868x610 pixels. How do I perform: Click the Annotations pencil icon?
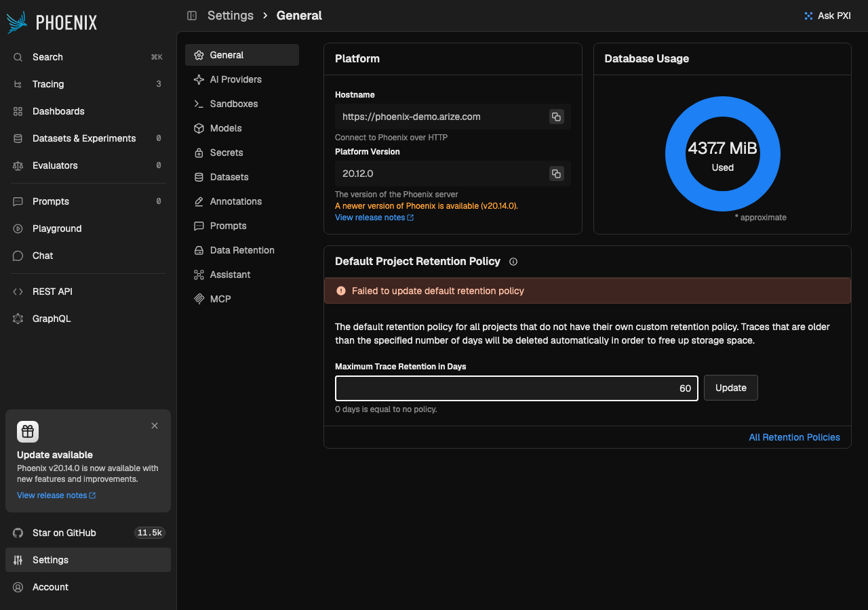click(199, 201)
